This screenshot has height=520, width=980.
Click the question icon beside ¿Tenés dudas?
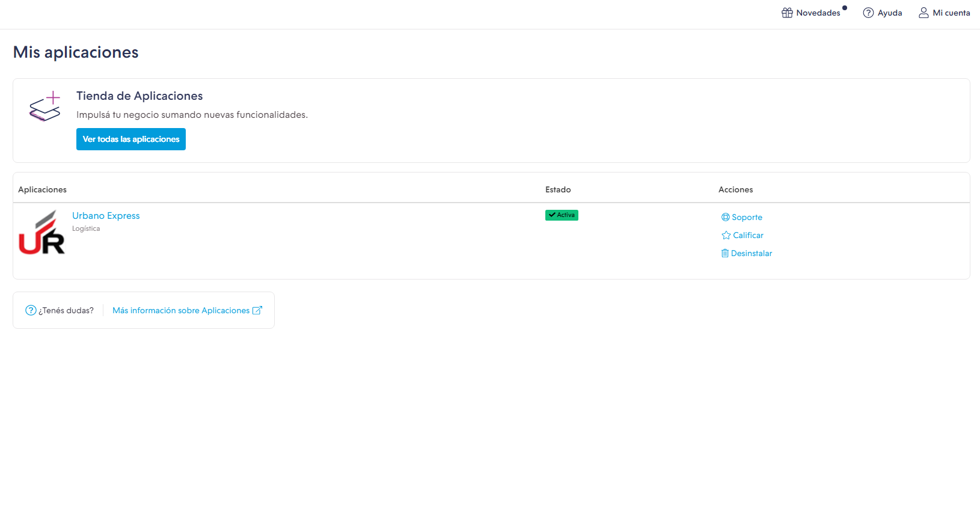pyautogui.click(x=31, y=310)
